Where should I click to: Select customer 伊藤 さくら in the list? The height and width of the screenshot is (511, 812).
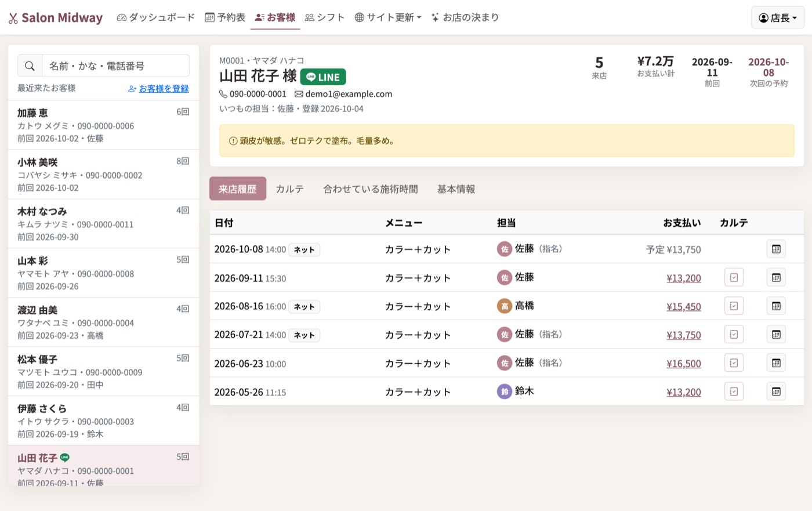(x=103, y=421)
